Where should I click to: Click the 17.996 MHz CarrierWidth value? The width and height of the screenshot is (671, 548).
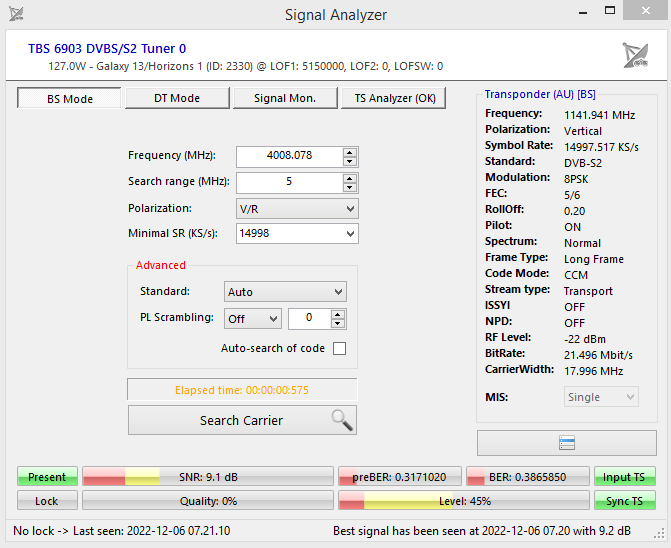(x=593, y=371)
